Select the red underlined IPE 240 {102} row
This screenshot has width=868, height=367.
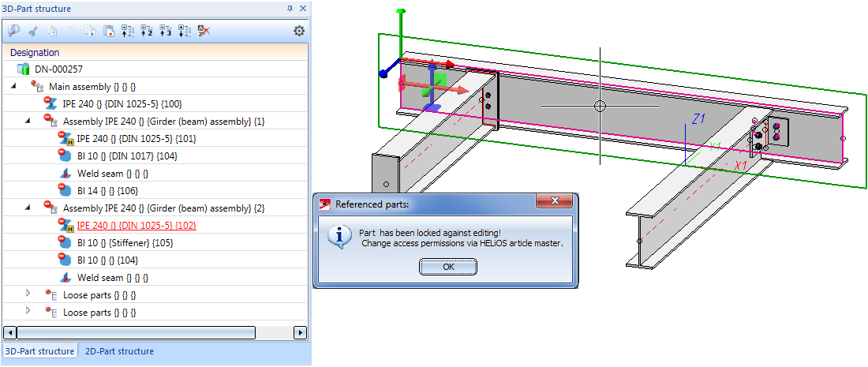pos(137,225)
